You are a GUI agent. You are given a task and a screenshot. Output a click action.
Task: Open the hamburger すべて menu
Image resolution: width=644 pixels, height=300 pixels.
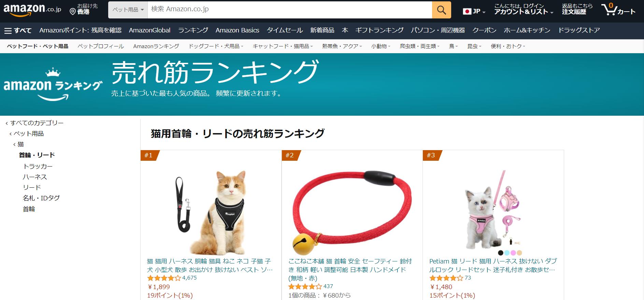point(18,30)
